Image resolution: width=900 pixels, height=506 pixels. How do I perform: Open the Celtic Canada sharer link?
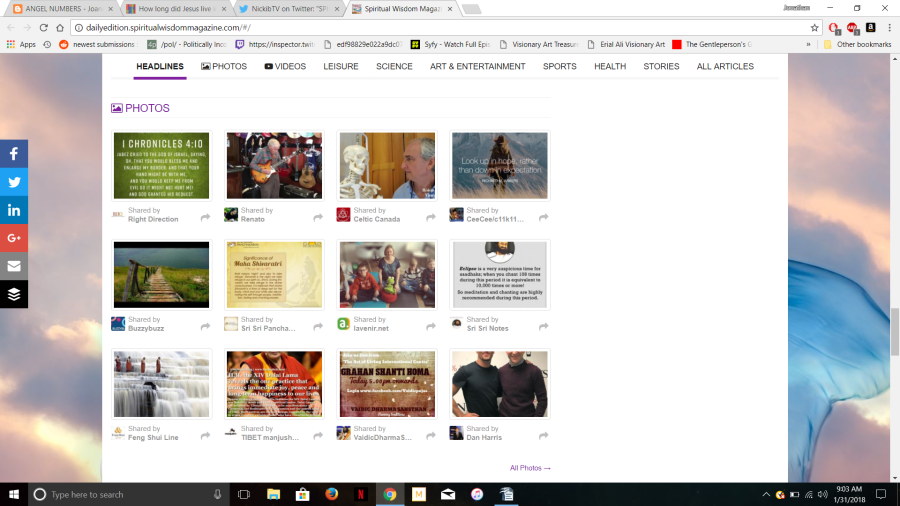[x=377, y=219]
